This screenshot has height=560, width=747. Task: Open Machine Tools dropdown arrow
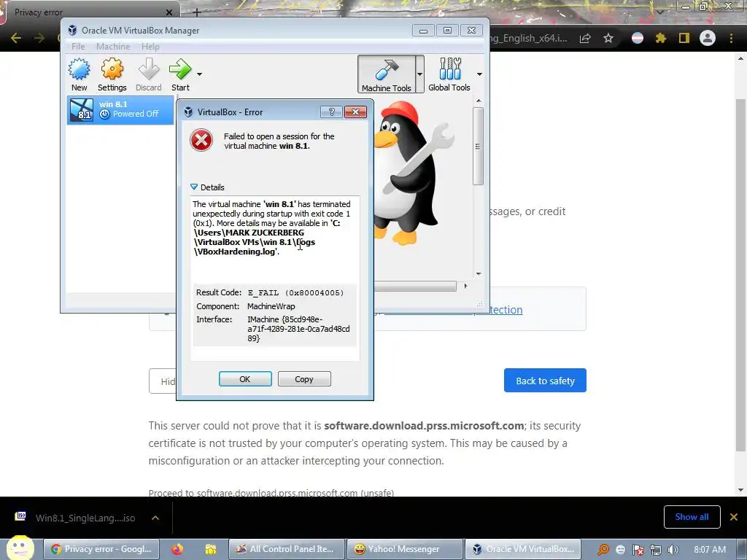pyautogui.click(x=419, y=74)
